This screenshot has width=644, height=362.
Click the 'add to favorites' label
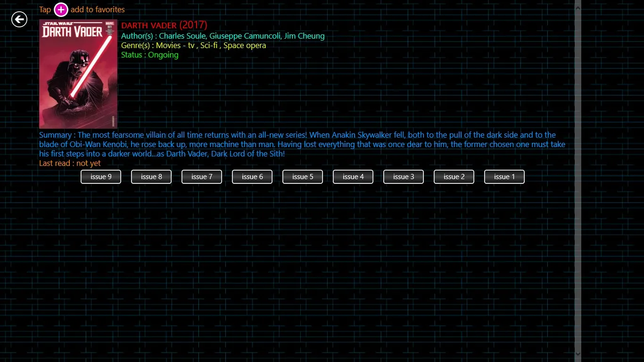pyautogui.click(x=98, y=9)
